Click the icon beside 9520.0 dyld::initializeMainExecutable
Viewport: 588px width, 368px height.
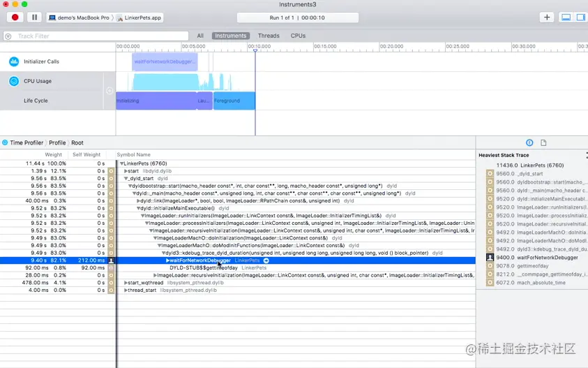(490, 199)
